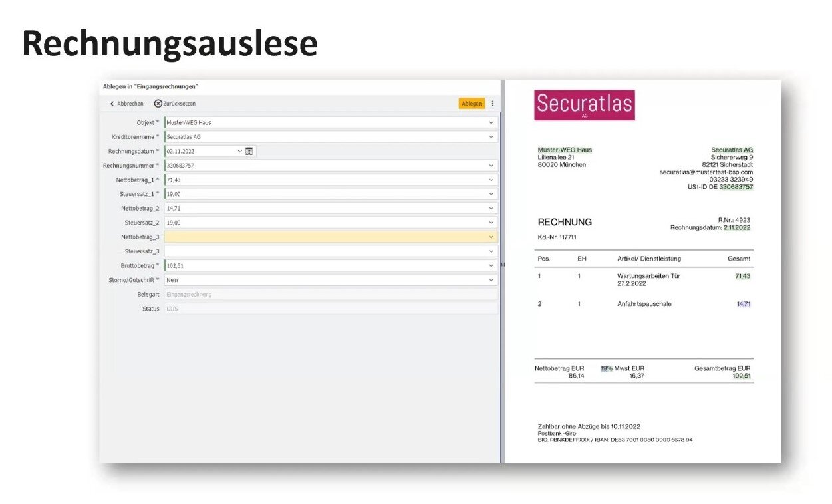
Task: Click the orange Ablegen button
Action: pyautogui.click(x=472, y=104)
